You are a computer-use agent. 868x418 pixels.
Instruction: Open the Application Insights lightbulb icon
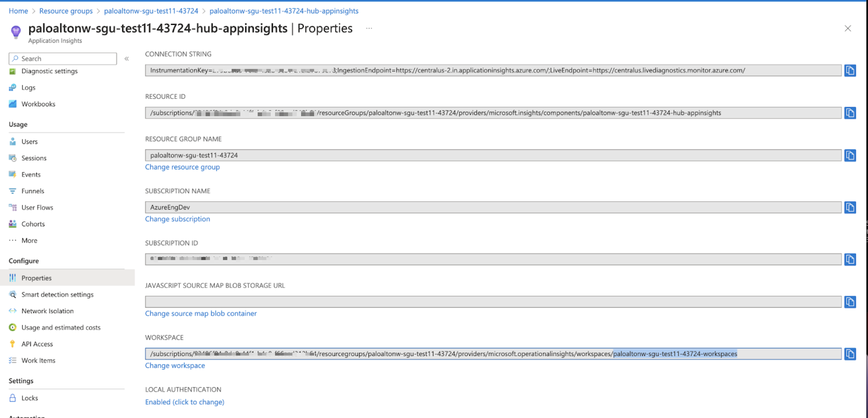16,32
